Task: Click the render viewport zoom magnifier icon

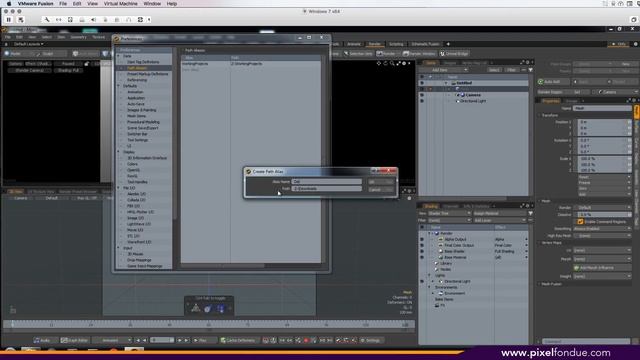Action: 392,63
